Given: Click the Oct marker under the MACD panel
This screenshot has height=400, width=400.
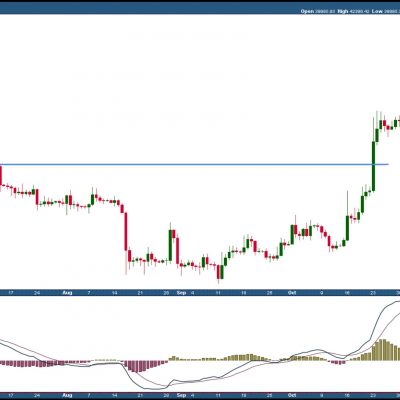Looking at the screenshot, I should click(292, 395).
